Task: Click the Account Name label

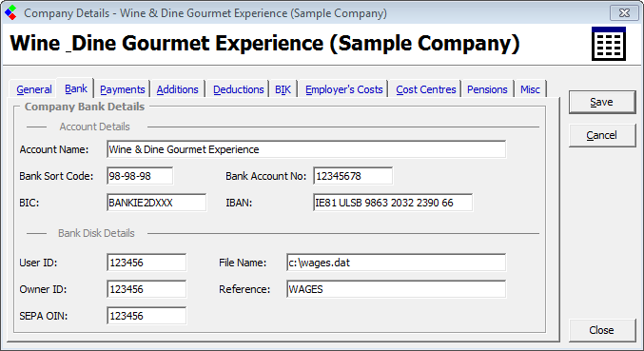Action: click(x=54, y=149)
